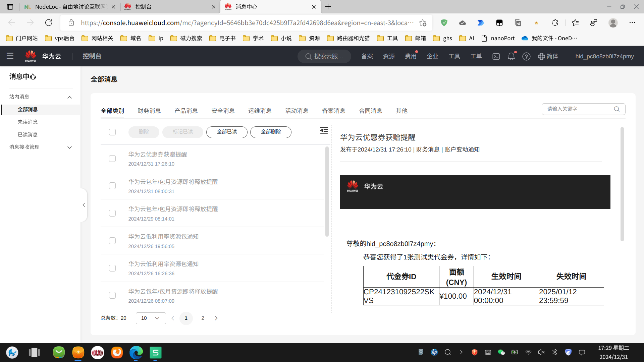Open browser favorites list icon
The image size is (644, 362).
[x=575, y=23]
